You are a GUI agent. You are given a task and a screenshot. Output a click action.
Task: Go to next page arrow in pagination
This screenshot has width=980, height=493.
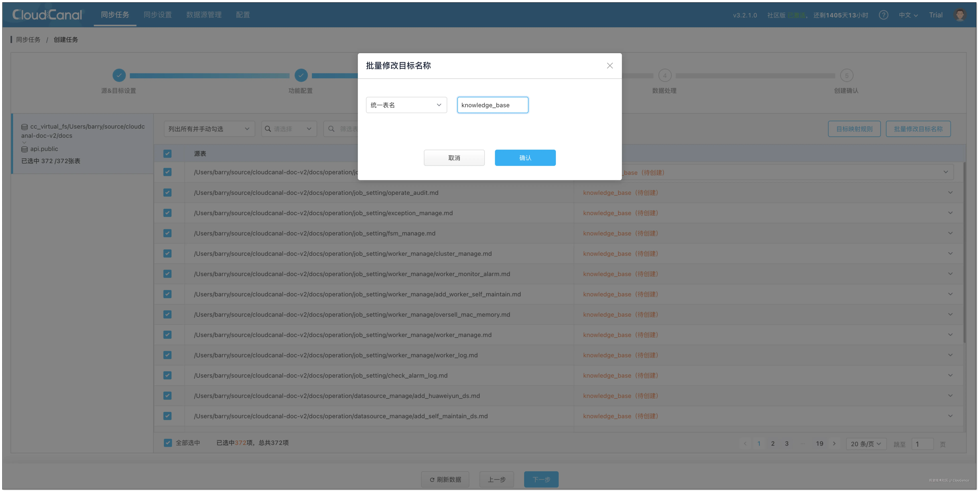tap(834, 443)
